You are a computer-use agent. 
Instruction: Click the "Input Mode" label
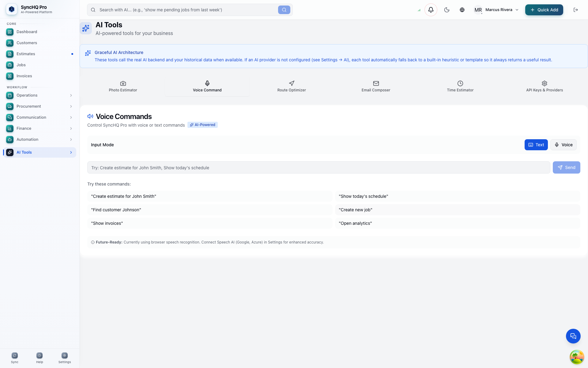102,145
